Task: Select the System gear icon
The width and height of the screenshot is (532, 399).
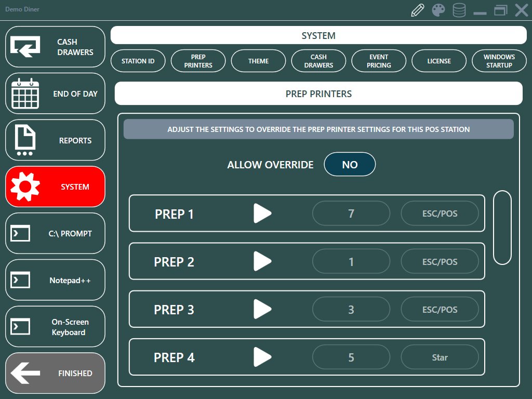Action: (25, 187)
